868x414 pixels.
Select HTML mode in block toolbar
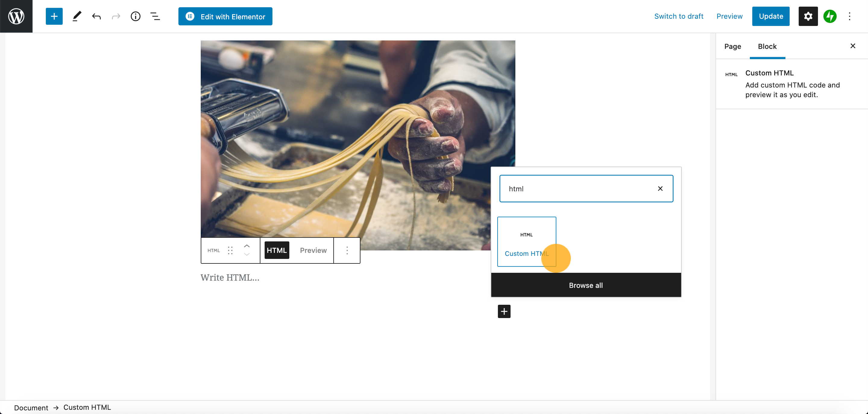point(277,250)
